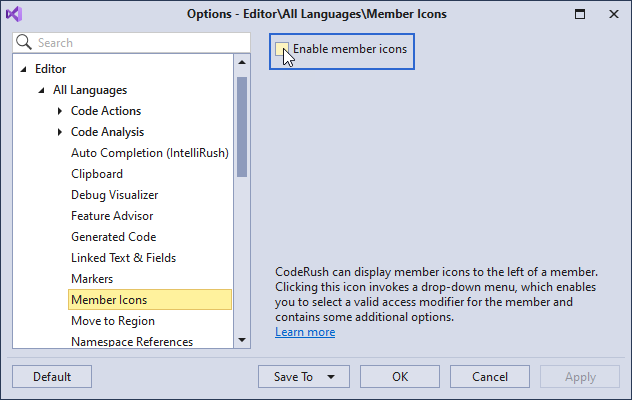This screenshot has height=400, width=632.
Task: Maximize the Options dialog window
Action: point(580,14)
